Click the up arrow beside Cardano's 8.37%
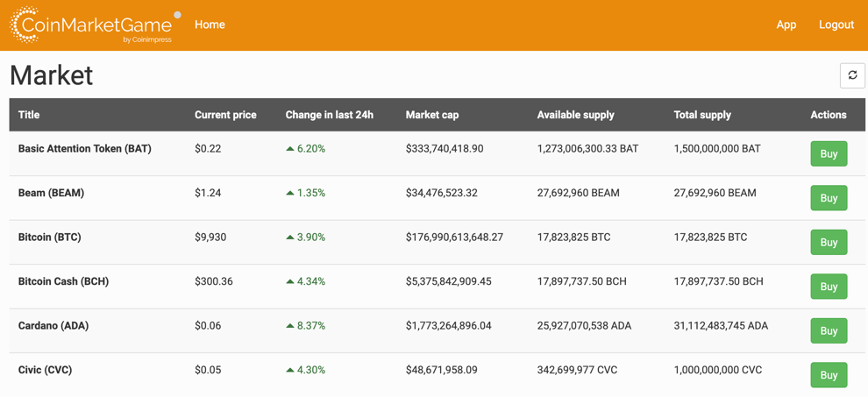This screenshot has width=868, height=397. point(290,326)
